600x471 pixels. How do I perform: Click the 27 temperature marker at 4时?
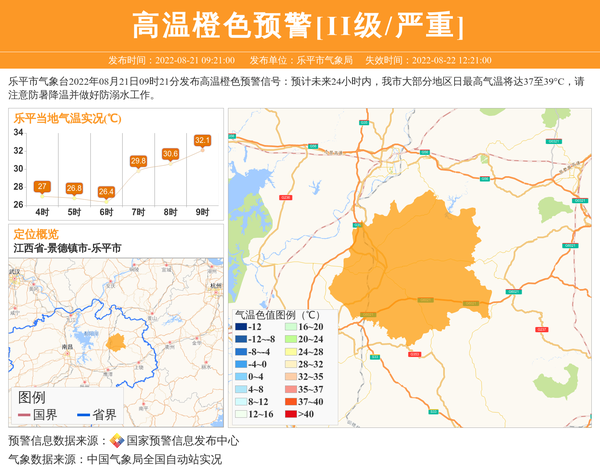(42, 186)
